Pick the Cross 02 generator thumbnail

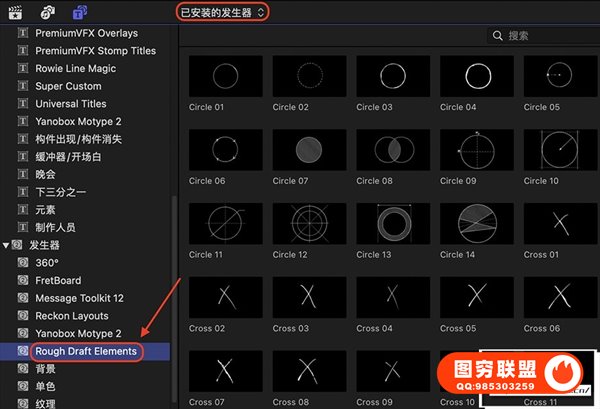225,297
